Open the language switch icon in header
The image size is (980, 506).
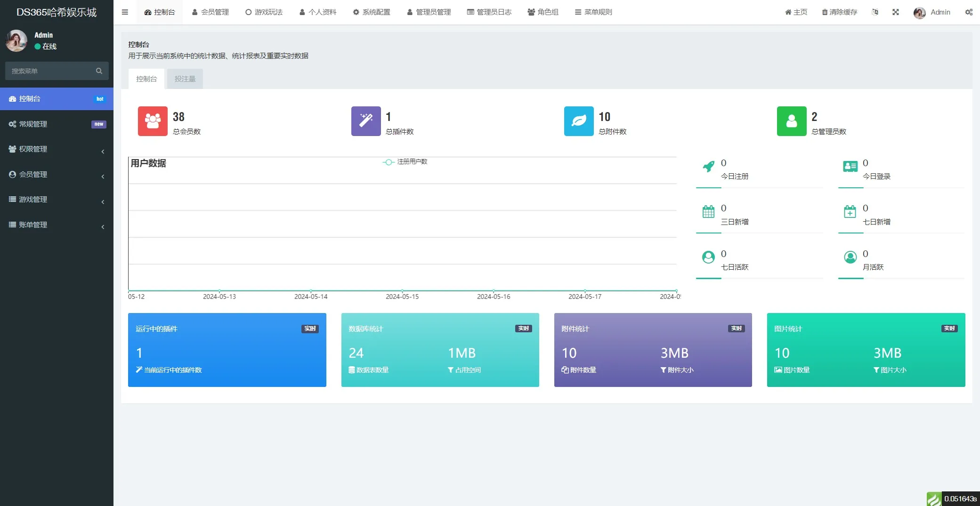point(875,12)
